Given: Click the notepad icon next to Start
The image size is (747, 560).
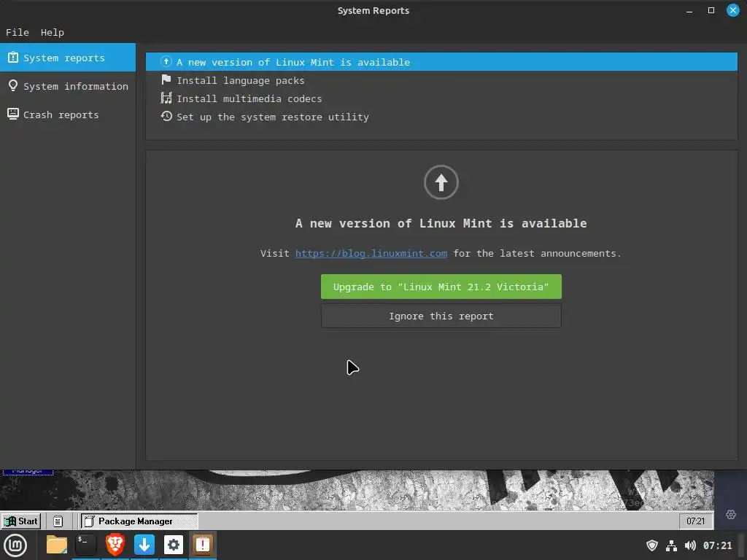Looking at the screenshot, I should coord(58,521).
